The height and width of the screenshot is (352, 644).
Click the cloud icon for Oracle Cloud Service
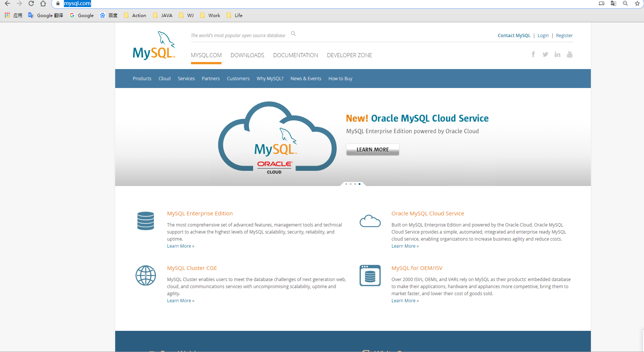coord(370,221)
